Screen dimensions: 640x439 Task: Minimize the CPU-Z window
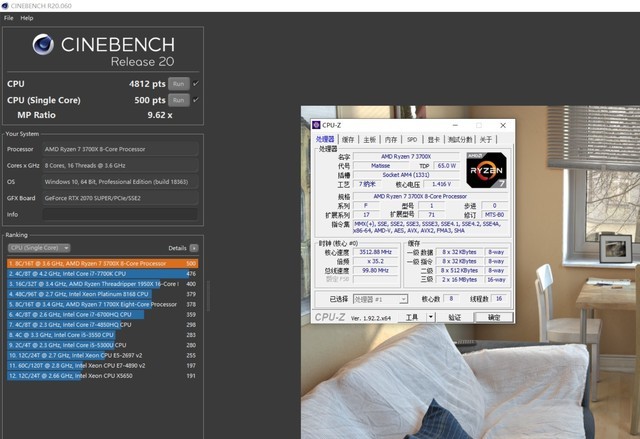[455, 125]
